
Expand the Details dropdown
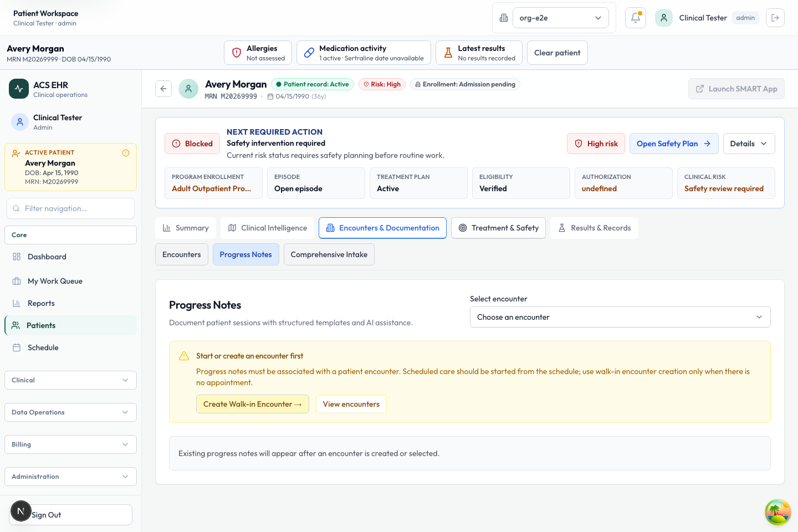click(x=749, y=144)
